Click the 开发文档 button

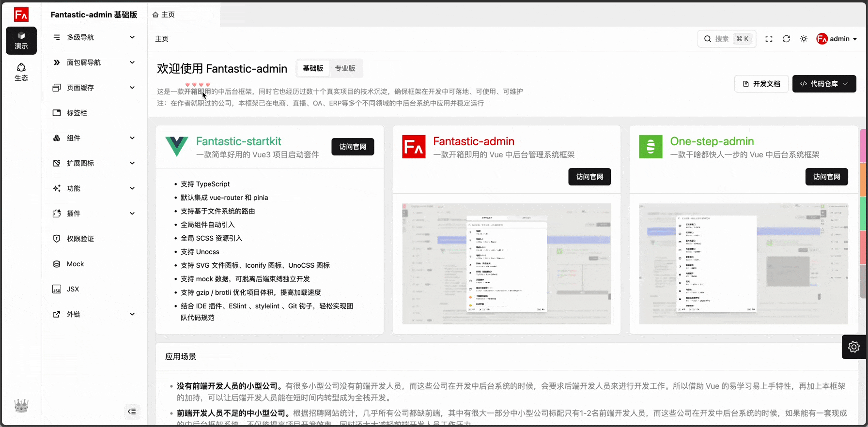[x=761, y=84]
